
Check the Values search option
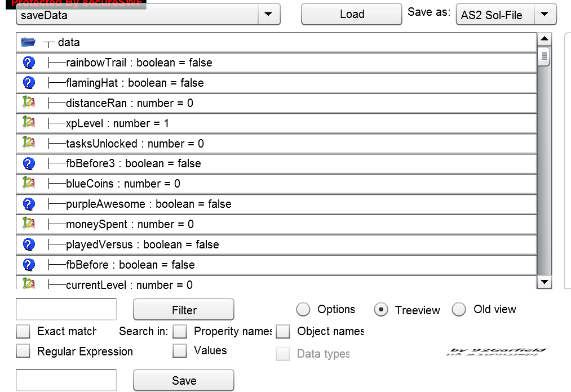pyautogui.click(x=180, y=351)
